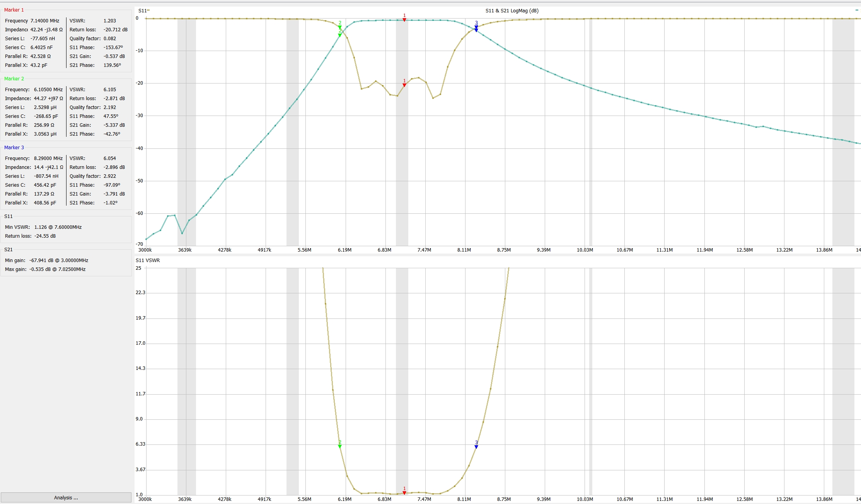Click the Marker 2 group heading
This screenshot has width=861, height=504.
pos(14,78)
